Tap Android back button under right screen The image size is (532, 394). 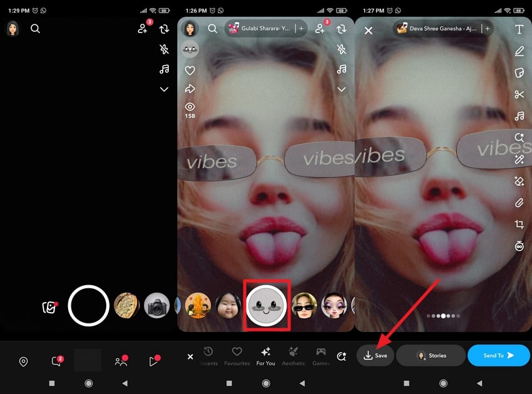coord(479,383)
